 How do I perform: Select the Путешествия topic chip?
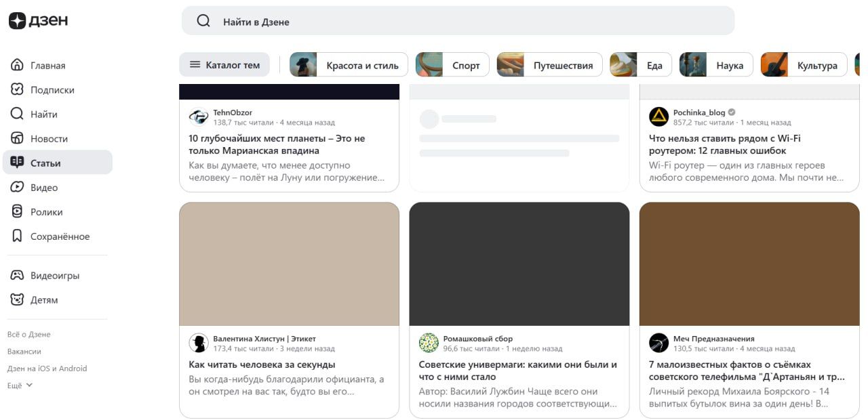tap(550, 65)
